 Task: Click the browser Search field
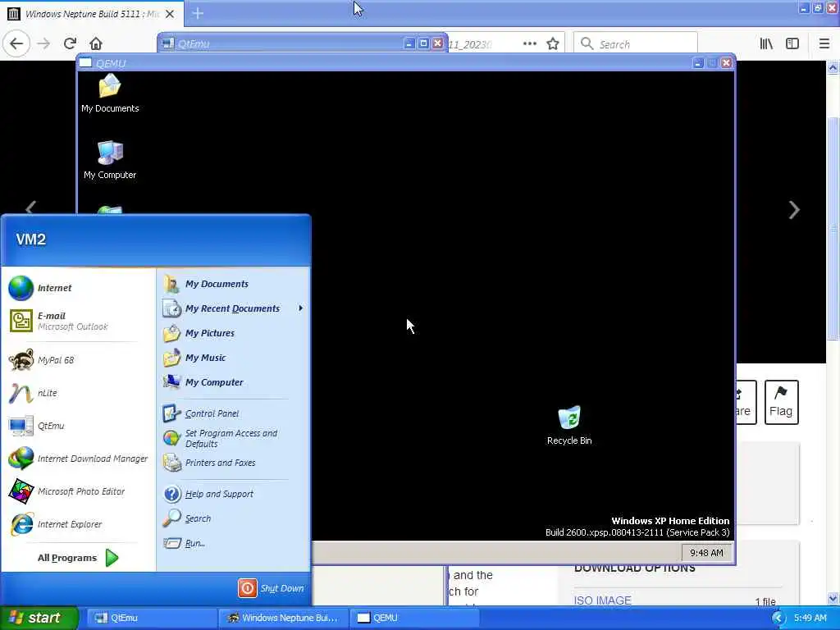pos(636,44)
